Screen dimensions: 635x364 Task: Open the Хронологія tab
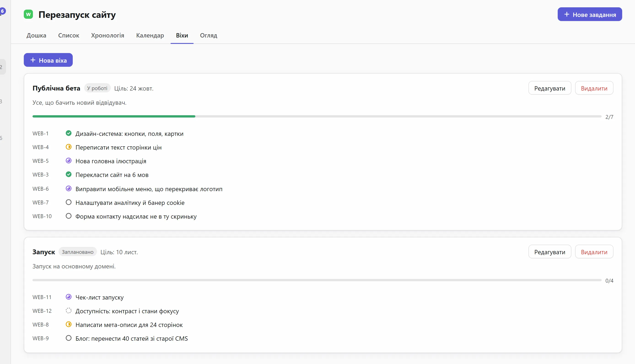click(x=108, y=35)
